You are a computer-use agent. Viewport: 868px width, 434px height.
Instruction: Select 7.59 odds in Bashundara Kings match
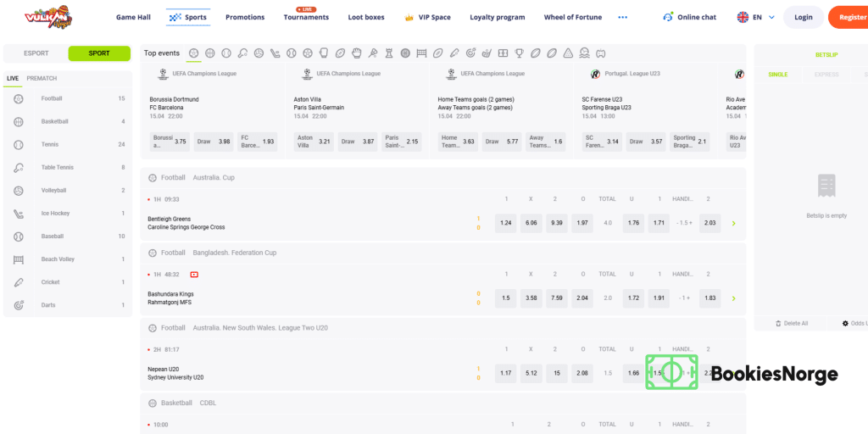[557, 298]
